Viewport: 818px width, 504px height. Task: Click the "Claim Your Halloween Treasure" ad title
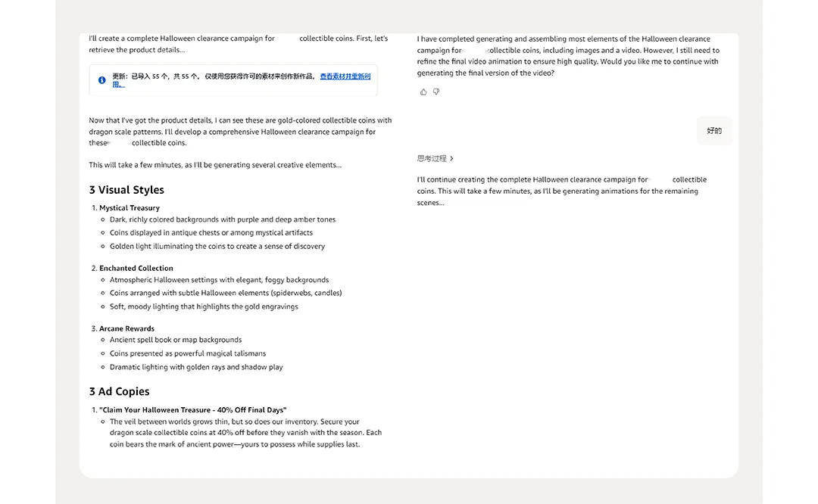click(x=193, y=410)
